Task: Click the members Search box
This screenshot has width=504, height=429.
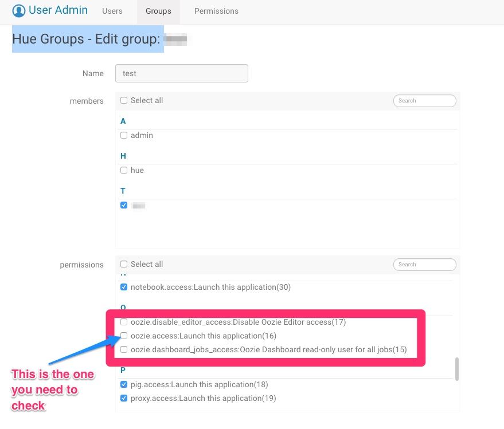Action: (x=425, y=100)
